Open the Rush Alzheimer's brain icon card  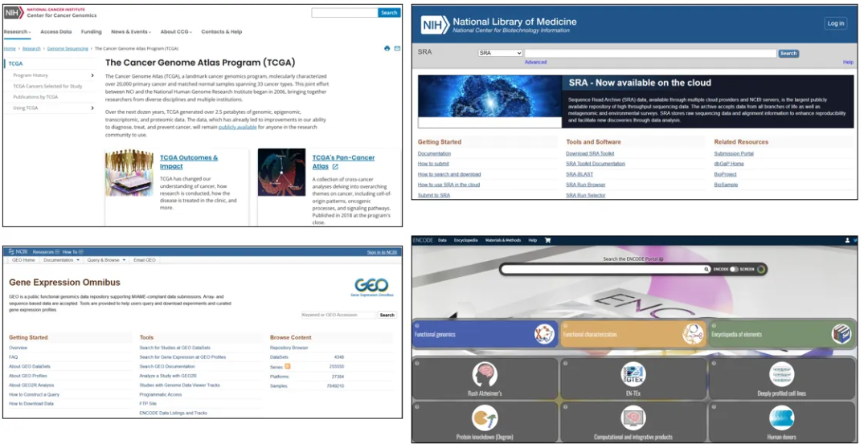485,378
